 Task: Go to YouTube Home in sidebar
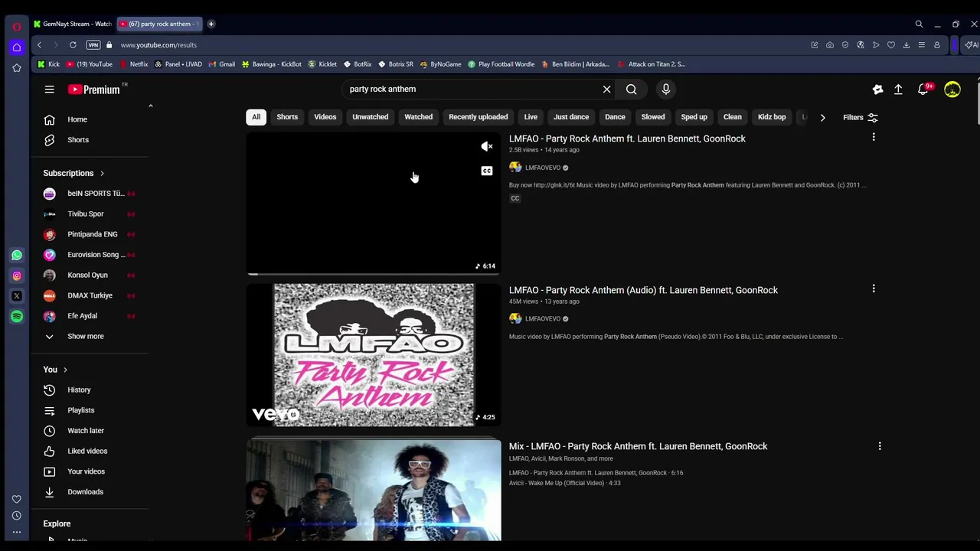(x=77, y=119)
